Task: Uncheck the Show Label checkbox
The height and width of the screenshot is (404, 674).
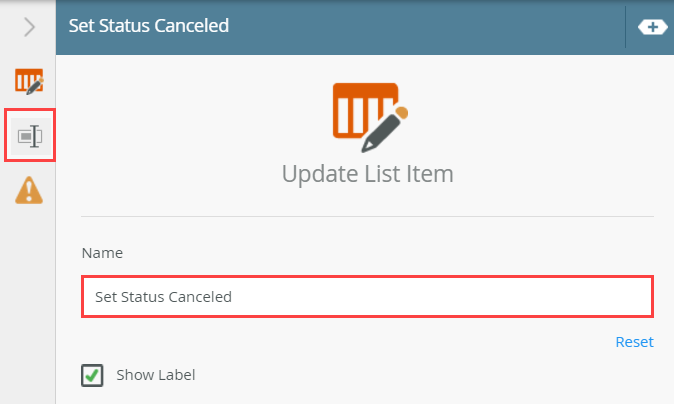Action: coord(92,375)
